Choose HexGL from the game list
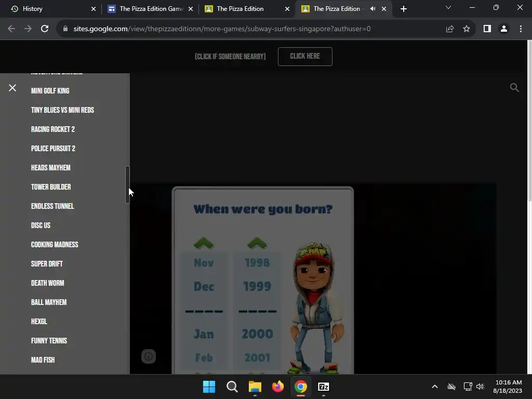 39,322
